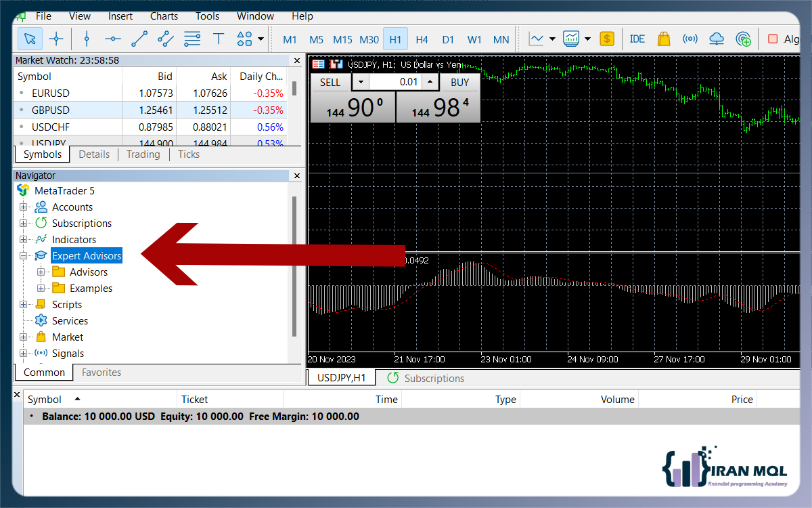The width and height of the screenshot is (812, 508).
Task: Click the dollar New Order icon
Action: click(x=607, y=39)
